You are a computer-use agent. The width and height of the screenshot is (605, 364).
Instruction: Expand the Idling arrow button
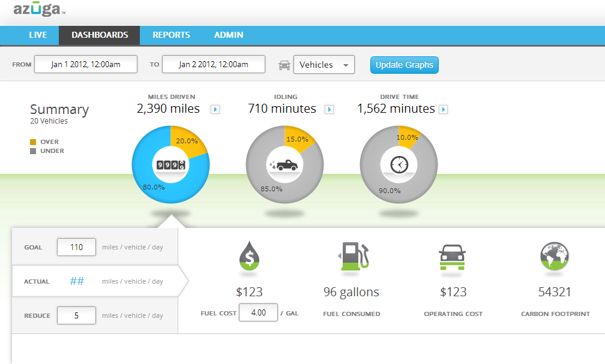329,110
